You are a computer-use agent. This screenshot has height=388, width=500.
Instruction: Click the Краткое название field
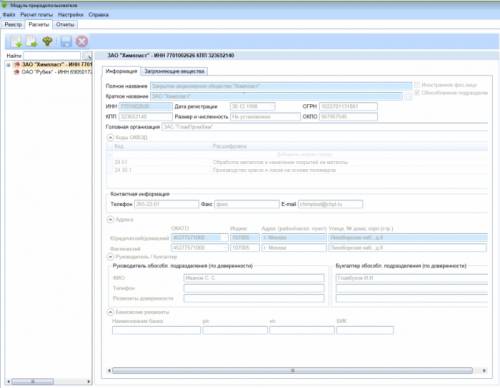(x=277, y=96)
